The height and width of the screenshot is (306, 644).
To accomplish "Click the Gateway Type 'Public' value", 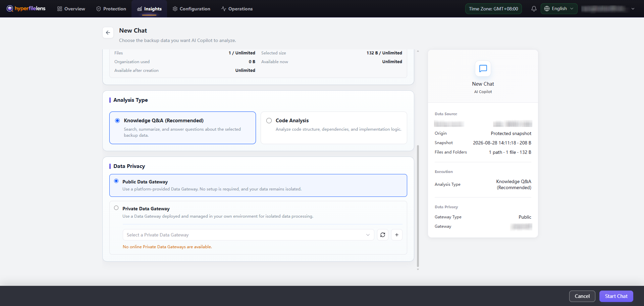I will tap(525, 217).
